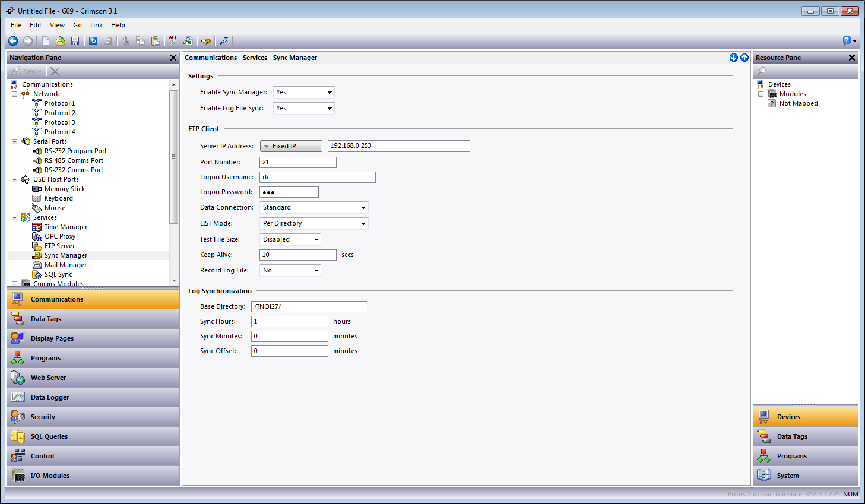Open the Go menu

(77, 25)
